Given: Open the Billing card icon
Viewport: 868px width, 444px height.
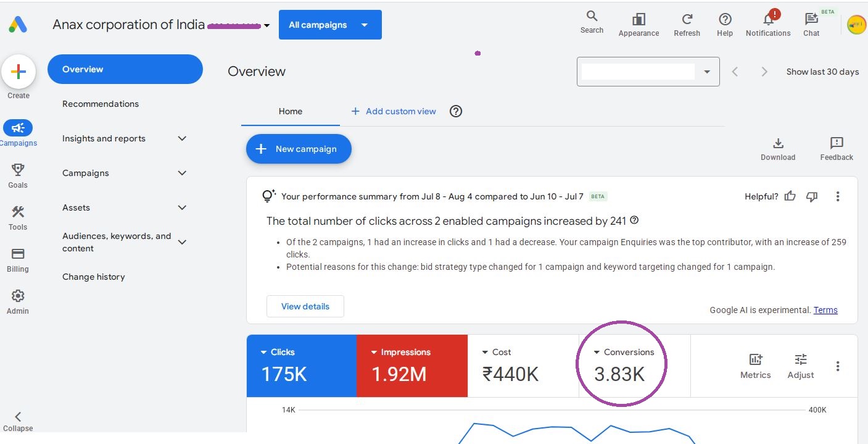Looking at the screenshot, I should coord(18,254).
